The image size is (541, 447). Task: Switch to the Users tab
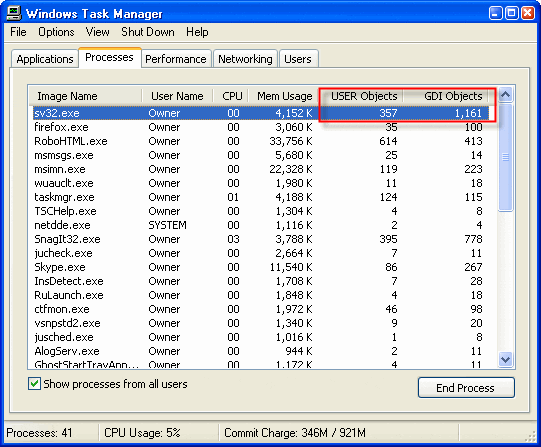[298, 59]
